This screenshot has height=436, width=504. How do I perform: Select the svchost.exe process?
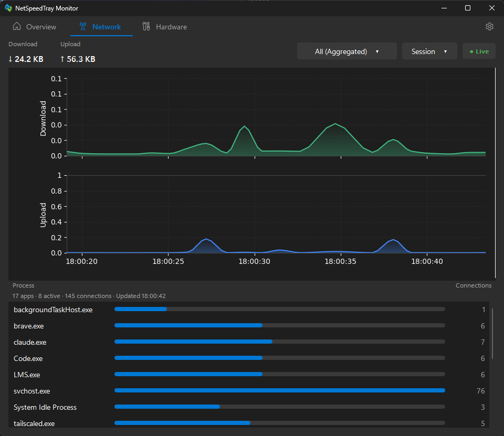coord(249,391)
